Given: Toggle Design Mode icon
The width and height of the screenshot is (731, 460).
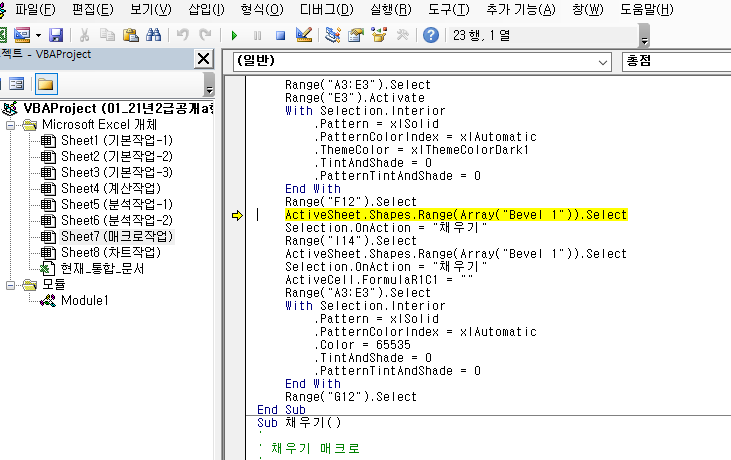Looking at the screenshot, I should click(x=303, y=35).
